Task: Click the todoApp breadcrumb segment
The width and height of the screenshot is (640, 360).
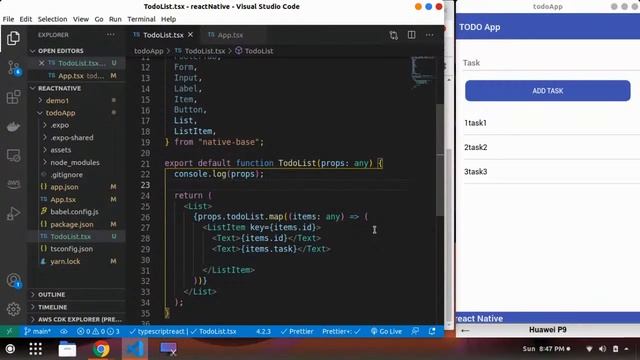Action: pyautogui.click(x=149, y=51)
